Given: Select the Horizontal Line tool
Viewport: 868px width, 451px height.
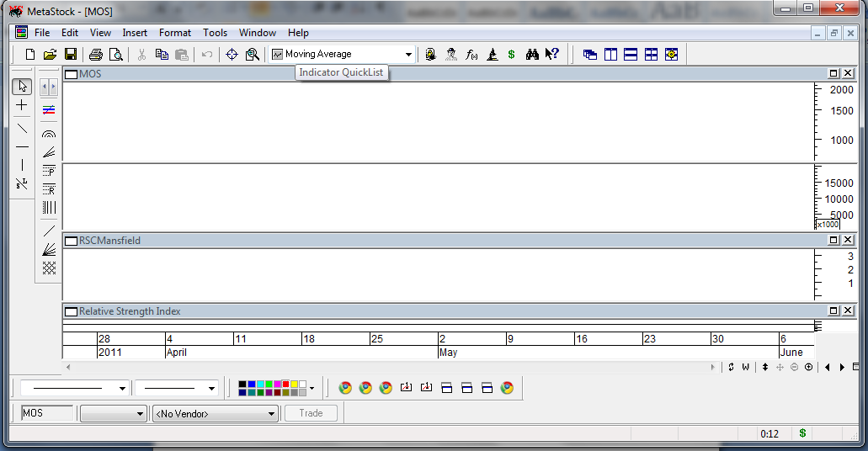Looking at the screenshot, I should tap(22, 147).
